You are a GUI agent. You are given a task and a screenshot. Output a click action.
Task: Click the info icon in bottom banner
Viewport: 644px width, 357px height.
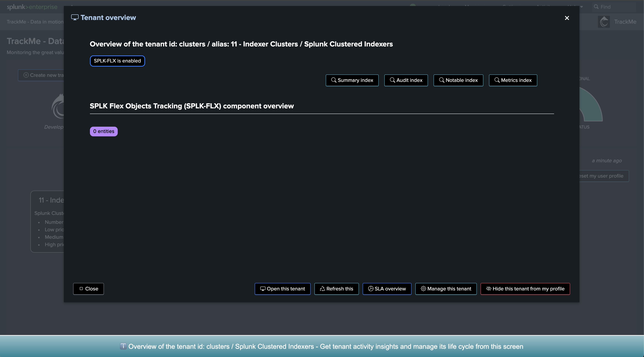[123, 346]
